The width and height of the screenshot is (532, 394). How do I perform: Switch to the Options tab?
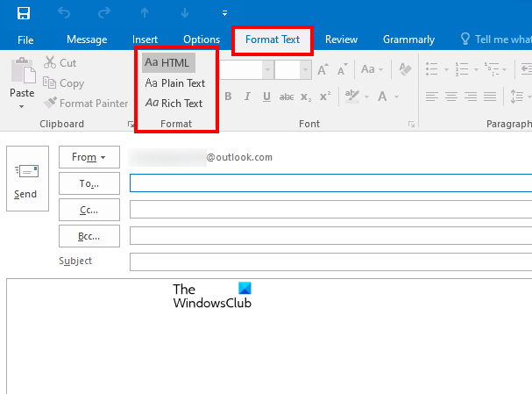coord(202,39)
